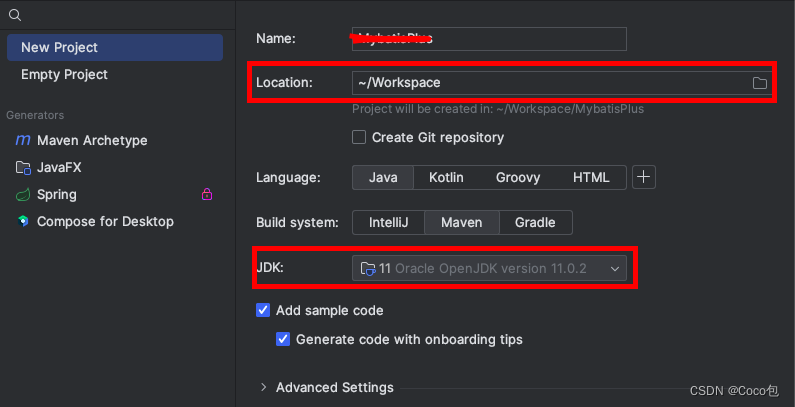Click the pink lock icon beside Spring
This screenshot has width=795, height=407.
[x=207, y=194]
